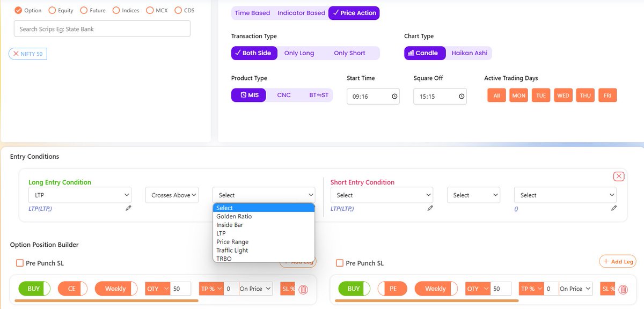Screen dimensions: 644x309
Task: Open last Short Entry Select dropdown
Action: tap(565, 195)
